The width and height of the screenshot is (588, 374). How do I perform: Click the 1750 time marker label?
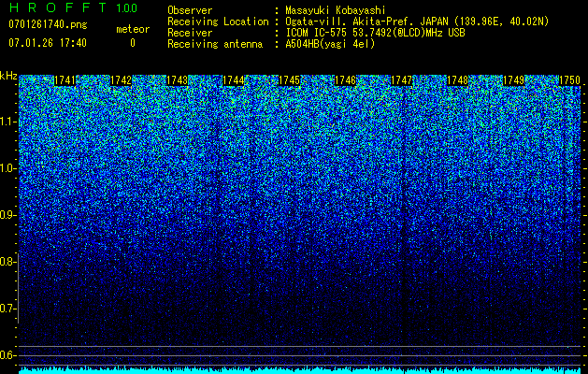pyautogui.click(x=570, y=80)
